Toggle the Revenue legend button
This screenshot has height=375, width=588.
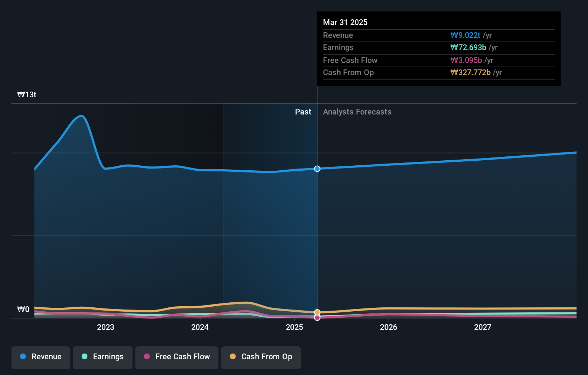tap(41, 357)
